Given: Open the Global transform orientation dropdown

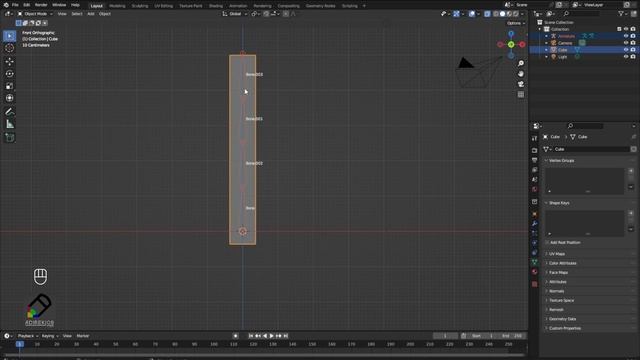Looking at the screenshot, I should [235, 14].
